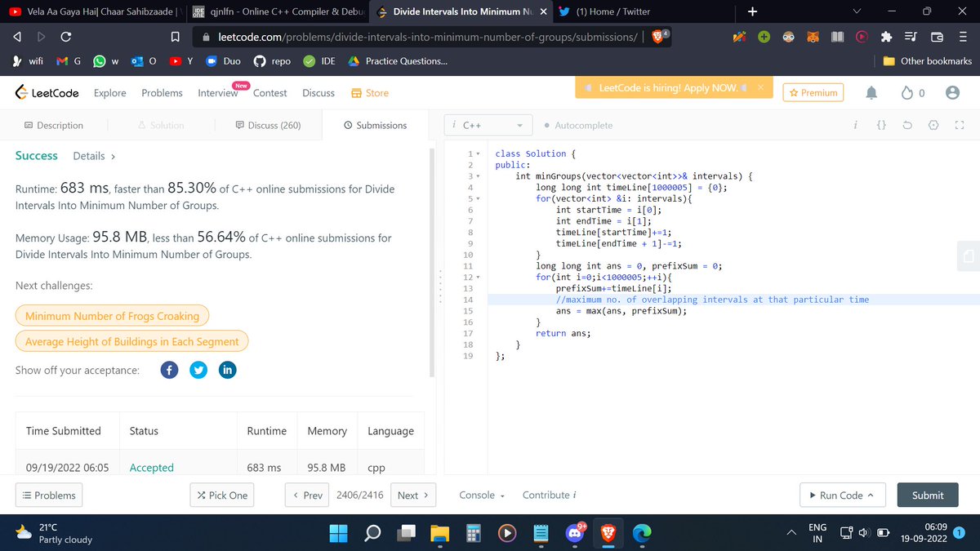This screenshot has width=980, height=551.
Task: Open Explore in navigation
Action: point(110,93)
